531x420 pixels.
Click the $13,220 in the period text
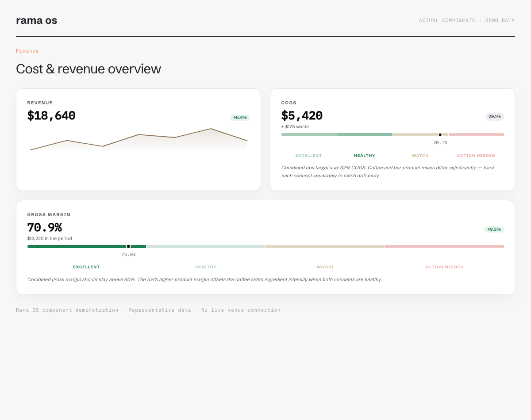[x=50, y=239]
